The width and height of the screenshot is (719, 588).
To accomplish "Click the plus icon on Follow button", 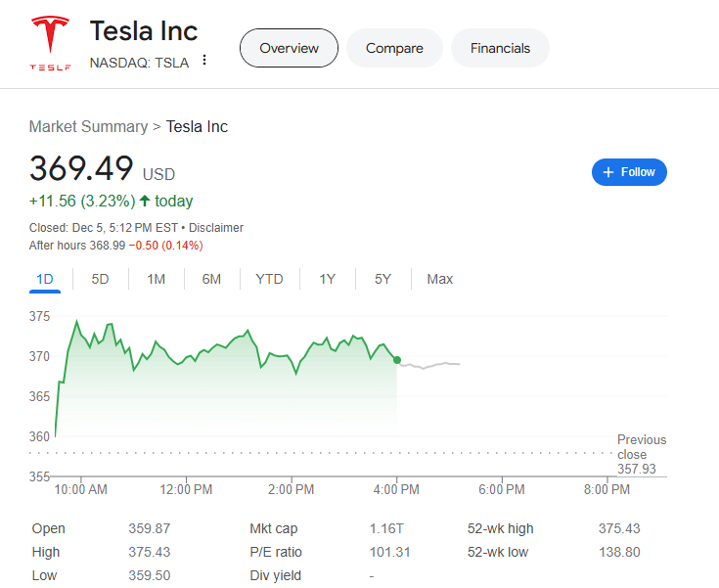I will 608,172.
